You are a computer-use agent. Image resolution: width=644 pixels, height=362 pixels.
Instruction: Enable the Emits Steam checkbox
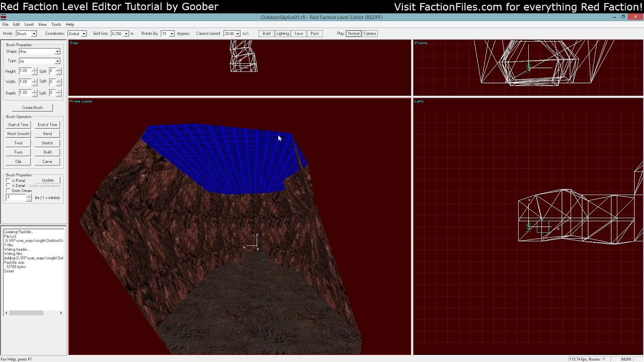click(x=8, y=191)
